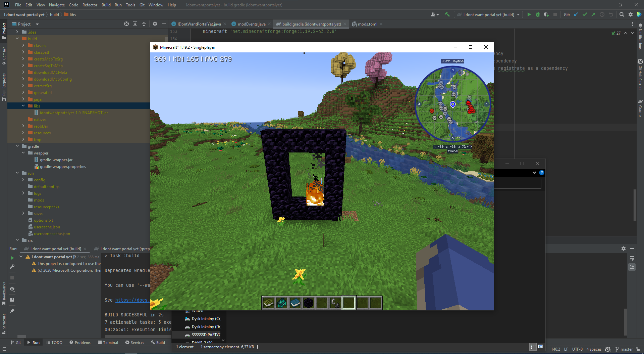Click the Run with Coverage icon

[x=546, y=14]
